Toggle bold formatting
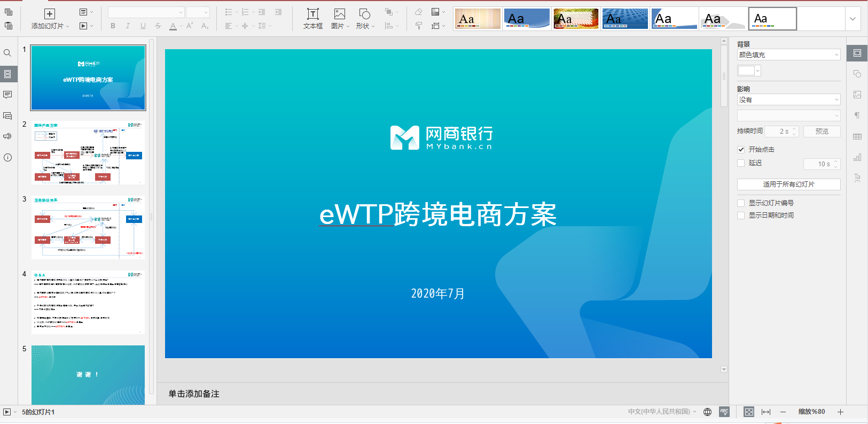The image size is (868, 424). pyautogui.click(x=113, y=26)
